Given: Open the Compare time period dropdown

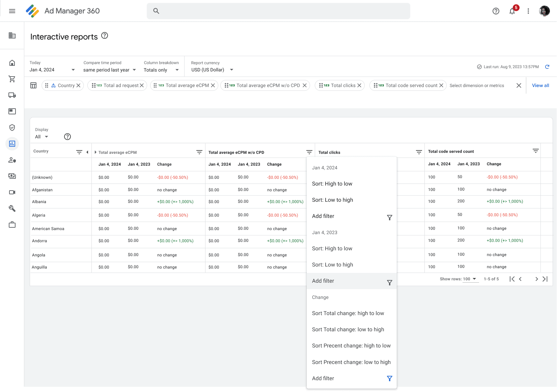Looking at the screenshot, I should tap(110, 70).
